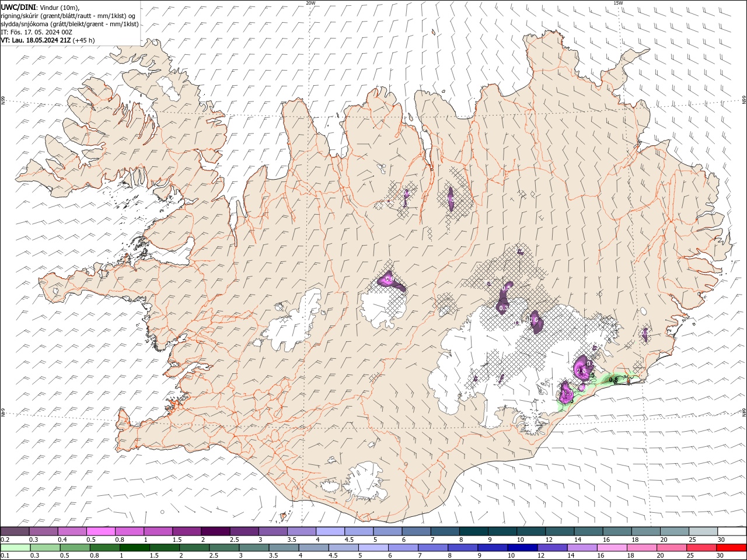The height and width of the screenshot is (560, 747).
Task: Click the lilac 14 rain scale swatch
Action: coord(582,548)
